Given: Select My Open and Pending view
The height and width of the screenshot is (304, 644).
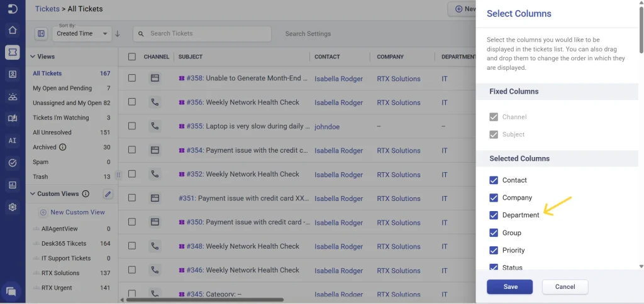Looking at the screenshot, I should (x=62, y=89).
